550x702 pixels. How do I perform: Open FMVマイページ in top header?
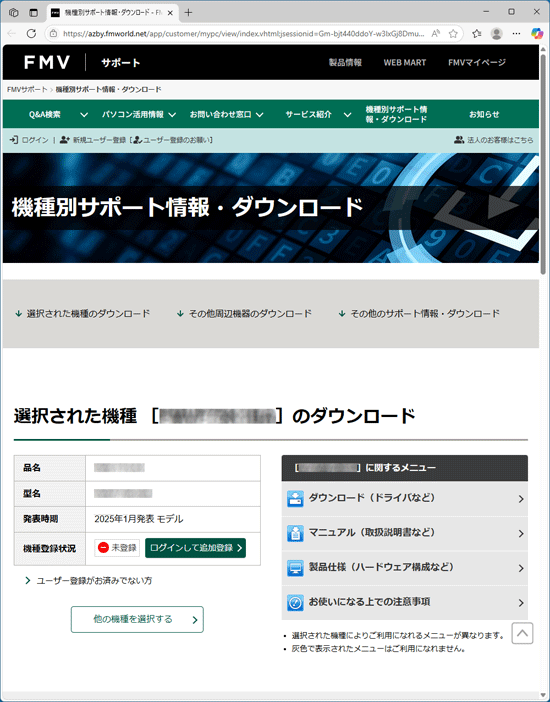click(x=477, y=63)
